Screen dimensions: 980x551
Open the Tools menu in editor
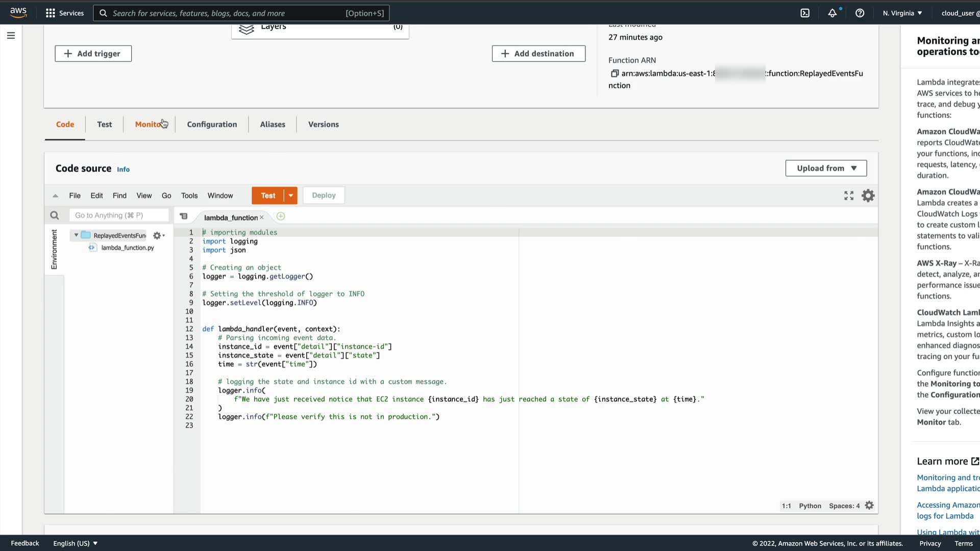click(189, 196)
